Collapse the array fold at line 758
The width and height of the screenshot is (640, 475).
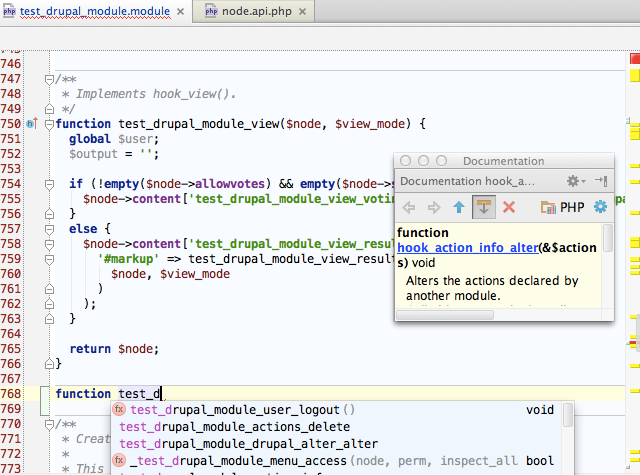click(x=49, y=244)
